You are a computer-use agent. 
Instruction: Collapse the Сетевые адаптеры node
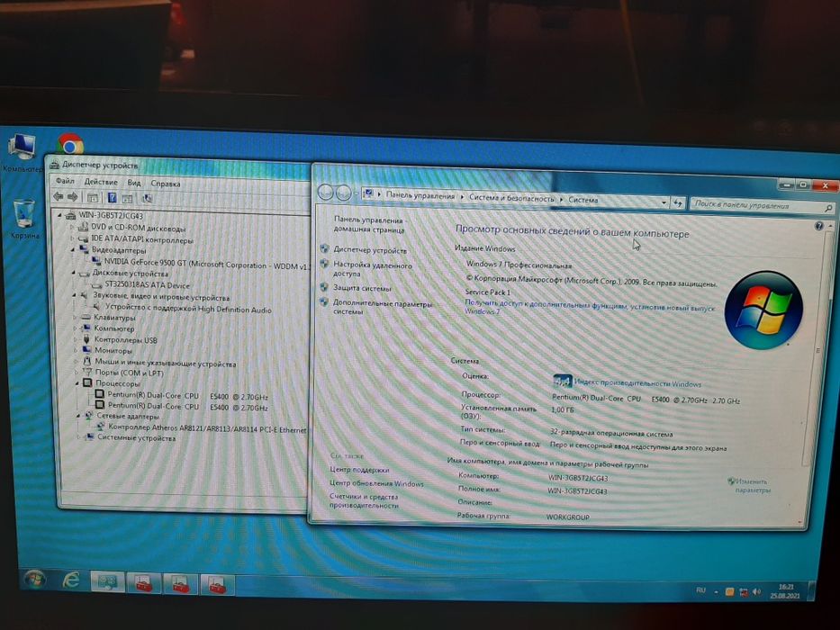pyautogui.click(x=78, y=416)
